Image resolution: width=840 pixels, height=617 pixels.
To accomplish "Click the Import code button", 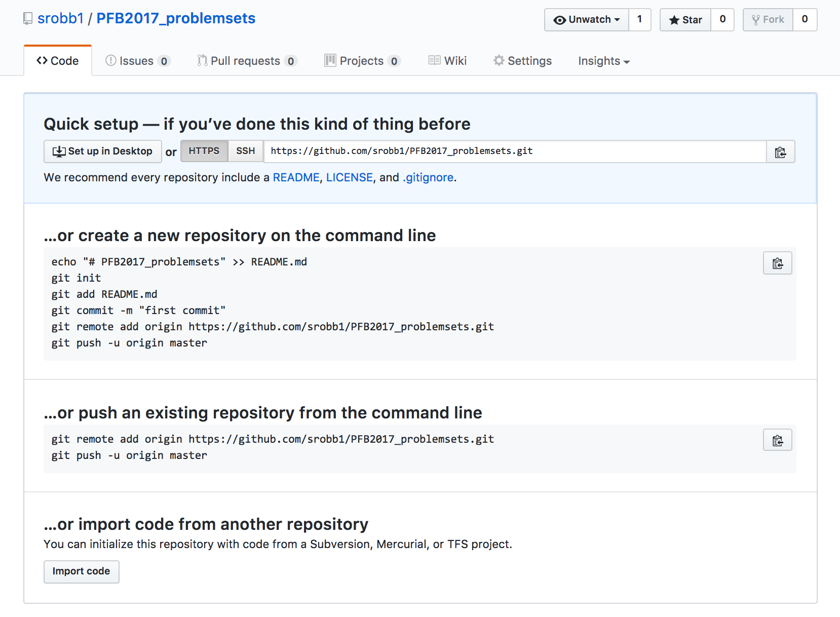I will [x=82, y=571].
